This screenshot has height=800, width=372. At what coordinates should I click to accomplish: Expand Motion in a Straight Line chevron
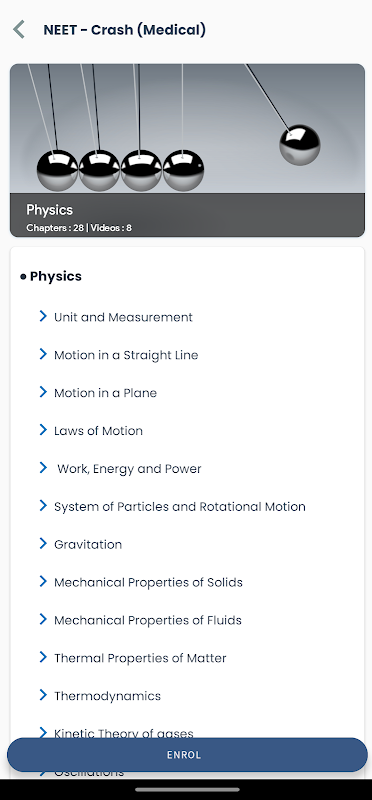[43, 354]
